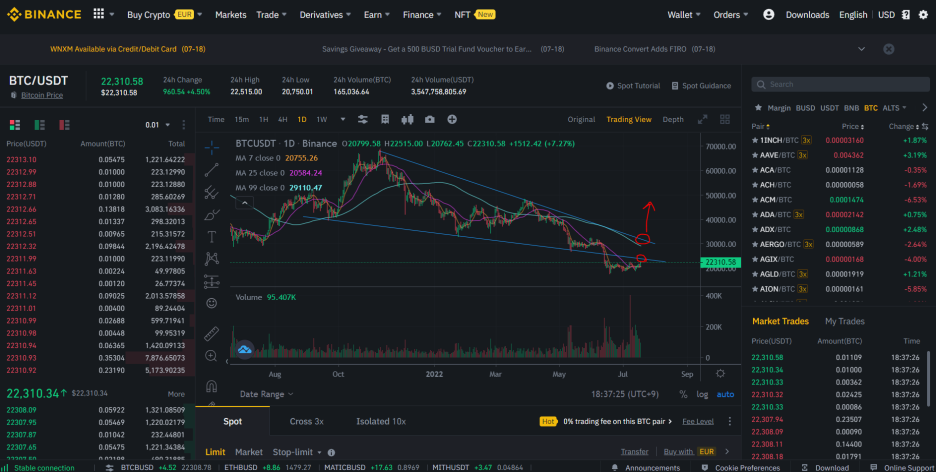
Task: Select the text annotation tool
Action: 211,237
